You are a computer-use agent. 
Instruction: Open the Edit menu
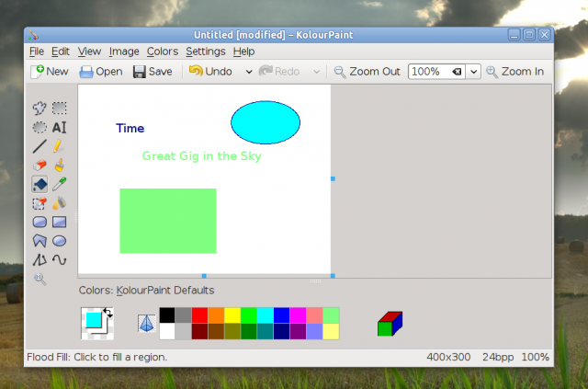[x=61, y=51]
